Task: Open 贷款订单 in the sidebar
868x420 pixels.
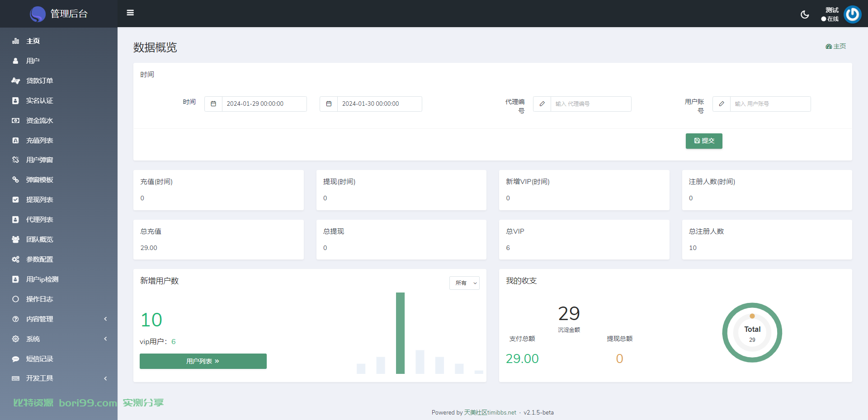Action: point(59,81)
